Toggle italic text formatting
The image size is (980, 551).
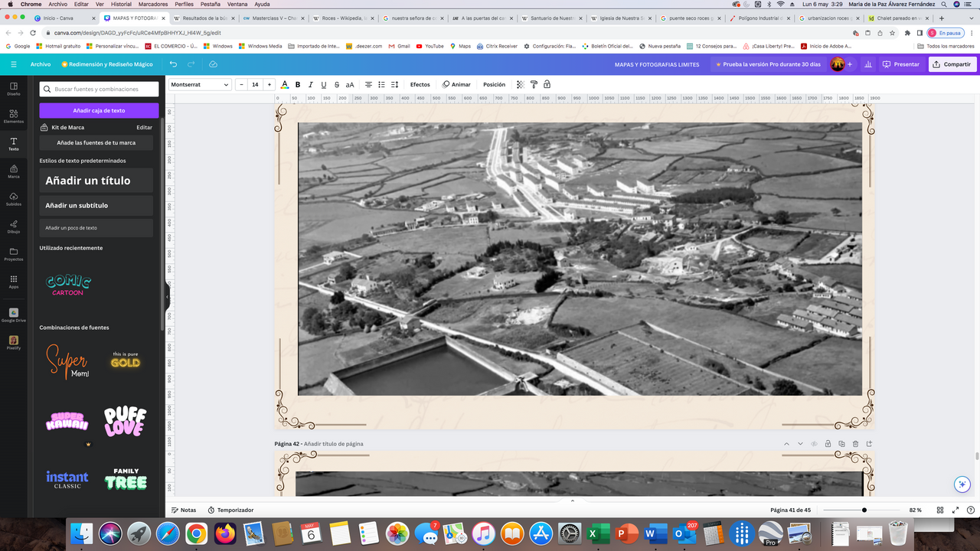pyautogui.click(x=311, y=84)
